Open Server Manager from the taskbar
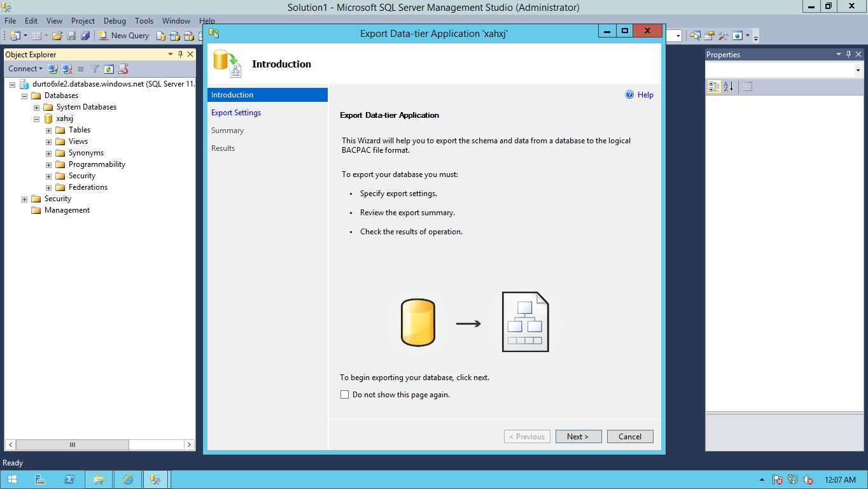This screenshot has width=868, height=489. [40, 479]
